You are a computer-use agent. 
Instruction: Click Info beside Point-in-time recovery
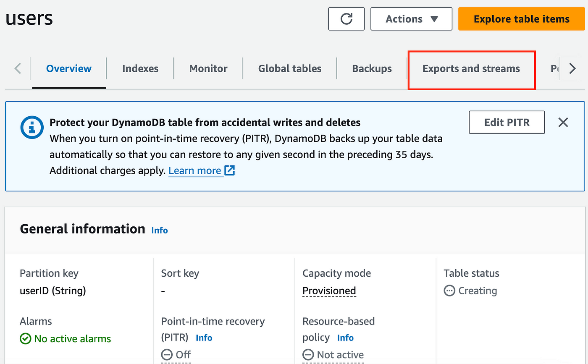pos(204,338)
